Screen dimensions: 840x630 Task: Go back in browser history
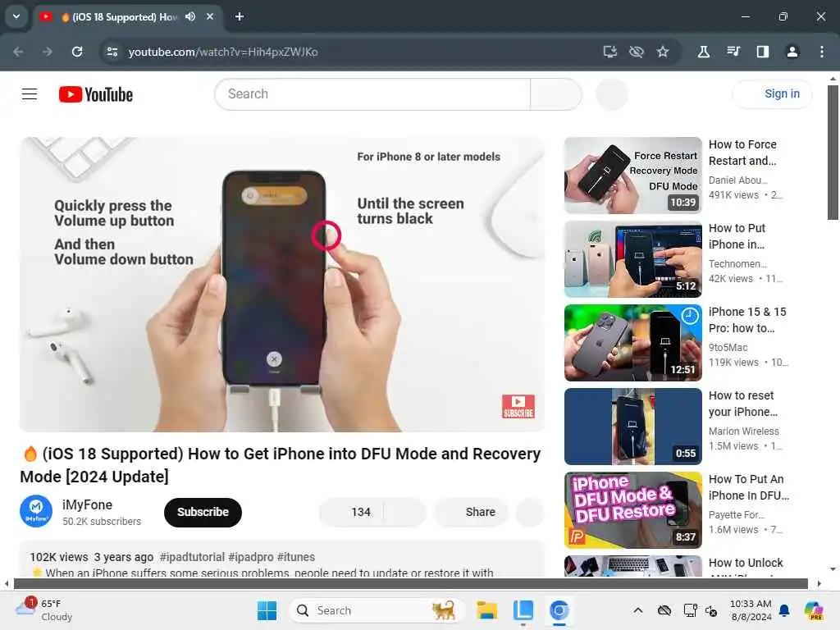(18, 52)
